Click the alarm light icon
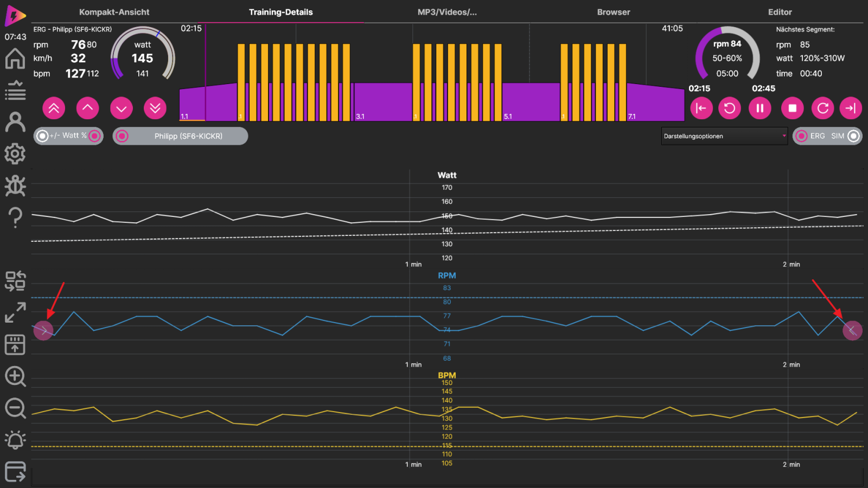 point(15,440)
